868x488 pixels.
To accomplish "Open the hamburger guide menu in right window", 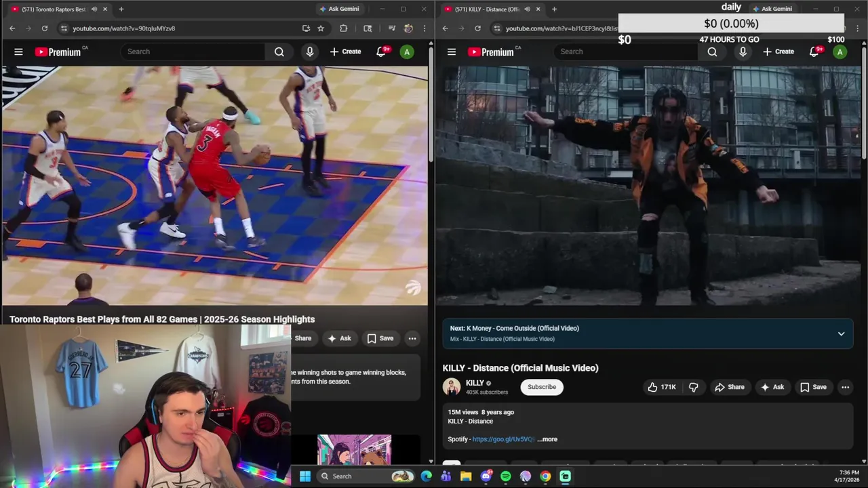I will pyautogui.click(x=452, y=52).
